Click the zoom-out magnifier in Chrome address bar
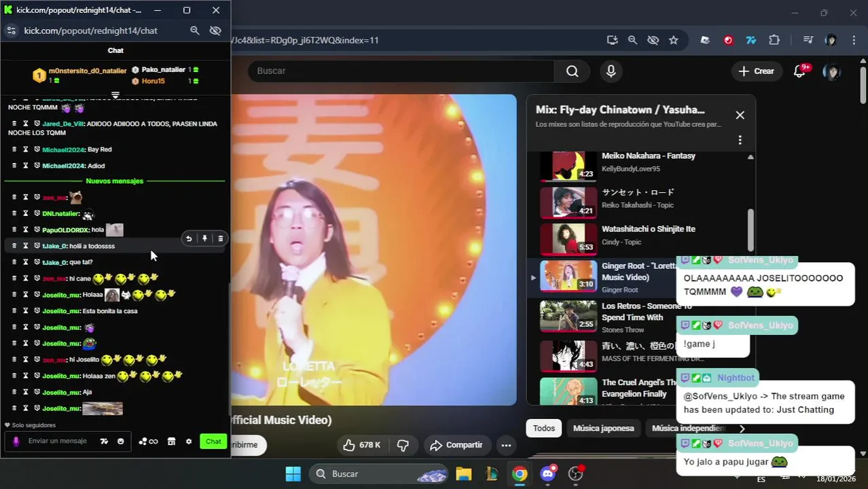Screen dimensions: 868x489 pos(632,40)
